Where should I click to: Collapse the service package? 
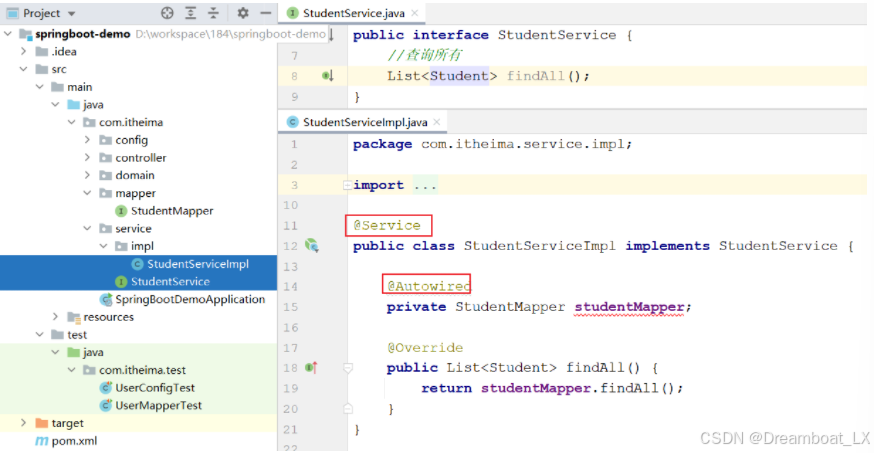88,228
